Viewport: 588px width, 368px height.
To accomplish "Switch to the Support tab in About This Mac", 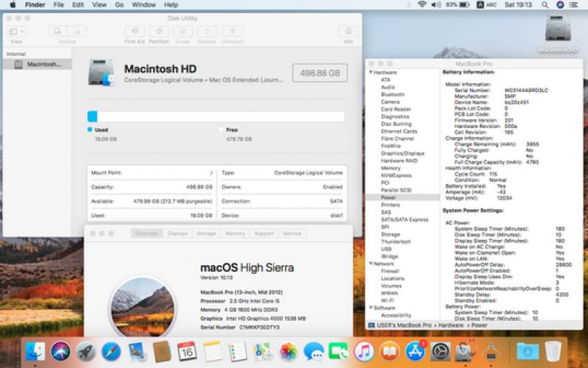I will coord(264,233).
